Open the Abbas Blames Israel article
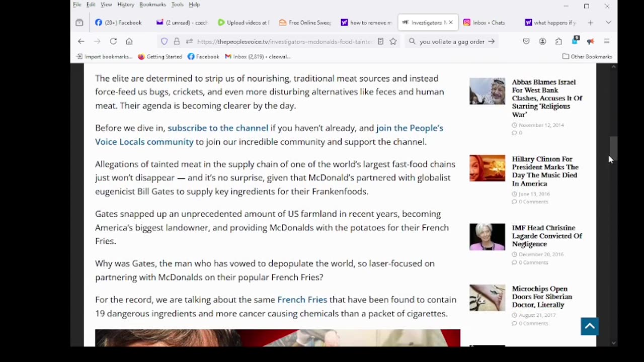The image size is (644, 362). [547, 98]
